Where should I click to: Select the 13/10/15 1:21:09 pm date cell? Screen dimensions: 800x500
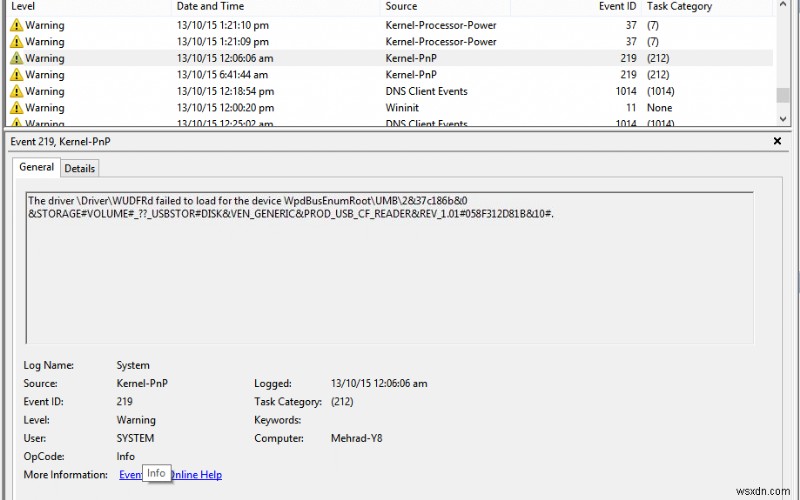pos(222,41)
